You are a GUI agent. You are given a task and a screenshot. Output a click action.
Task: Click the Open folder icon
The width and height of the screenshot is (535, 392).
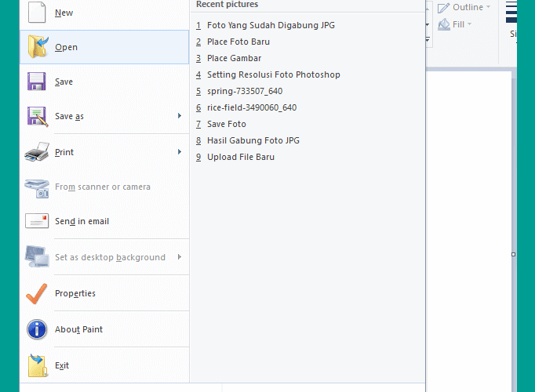tap(38, 47)
